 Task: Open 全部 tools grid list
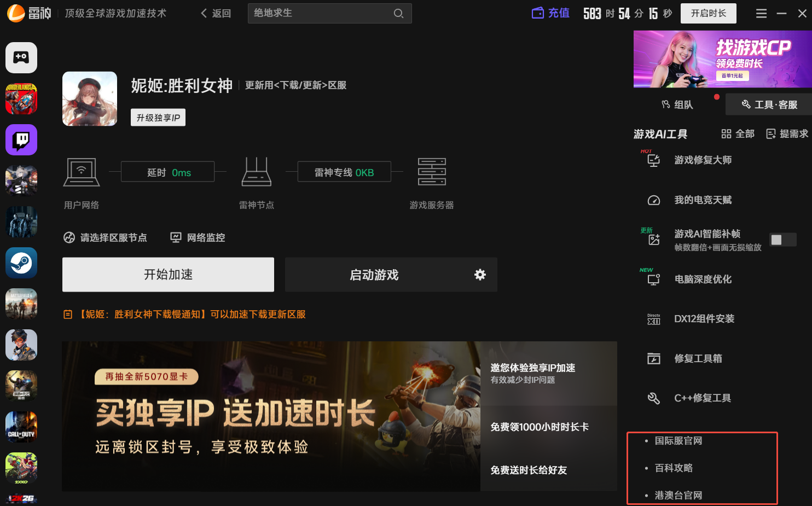coord(738,134)
